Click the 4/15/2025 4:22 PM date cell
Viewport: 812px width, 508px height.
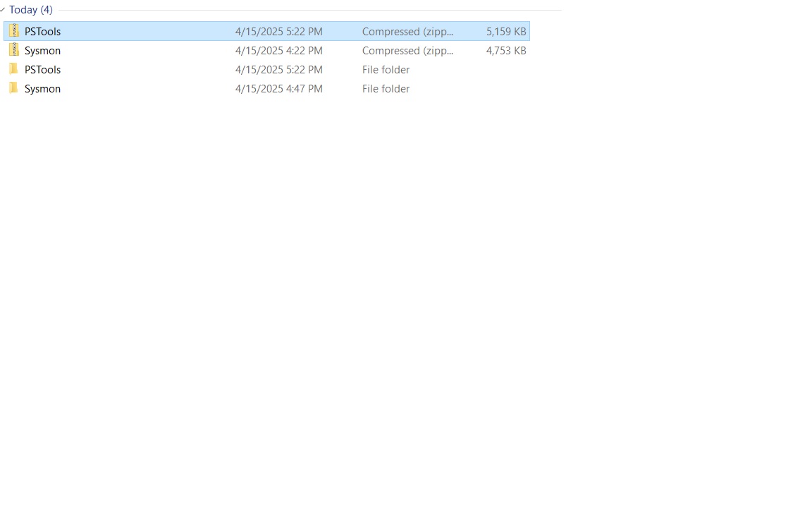point(278,51)
